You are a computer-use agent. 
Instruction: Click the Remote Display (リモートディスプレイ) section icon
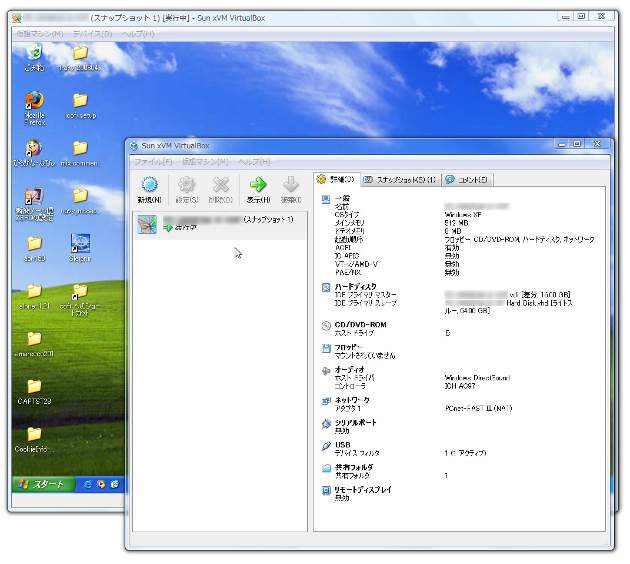click(326, 490)
